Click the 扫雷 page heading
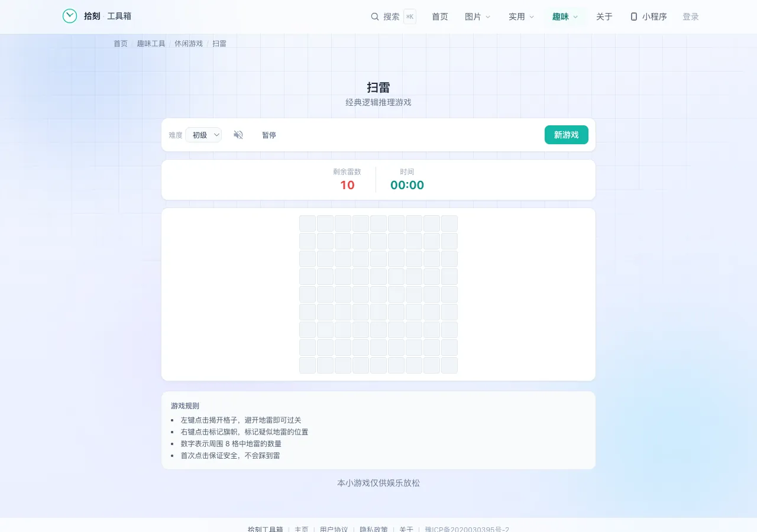 378,87
